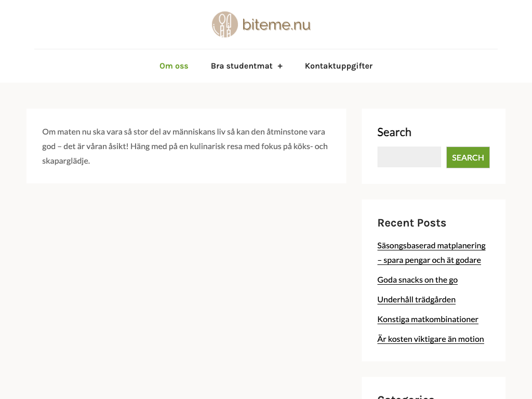Click the Recent Posts heading
Screen dimensions: 532x399
tap(411, 223)
